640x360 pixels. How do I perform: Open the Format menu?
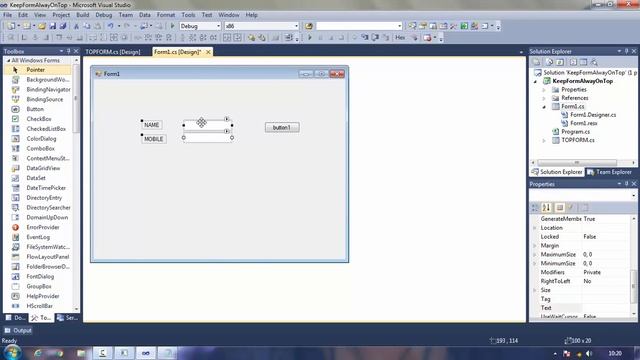[166, 15]
